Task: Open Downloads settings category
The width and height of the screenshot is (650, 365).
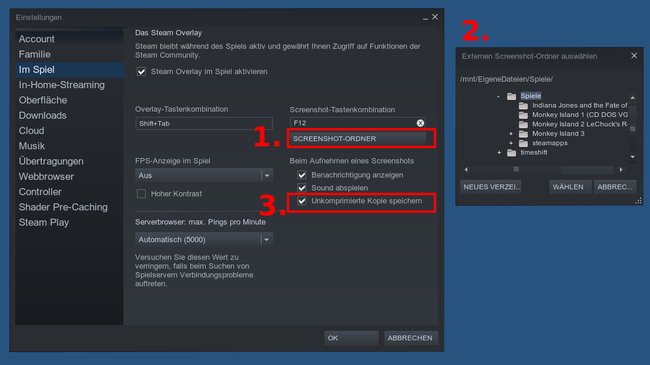Action: pyautogui.click(x=69, y=116)
